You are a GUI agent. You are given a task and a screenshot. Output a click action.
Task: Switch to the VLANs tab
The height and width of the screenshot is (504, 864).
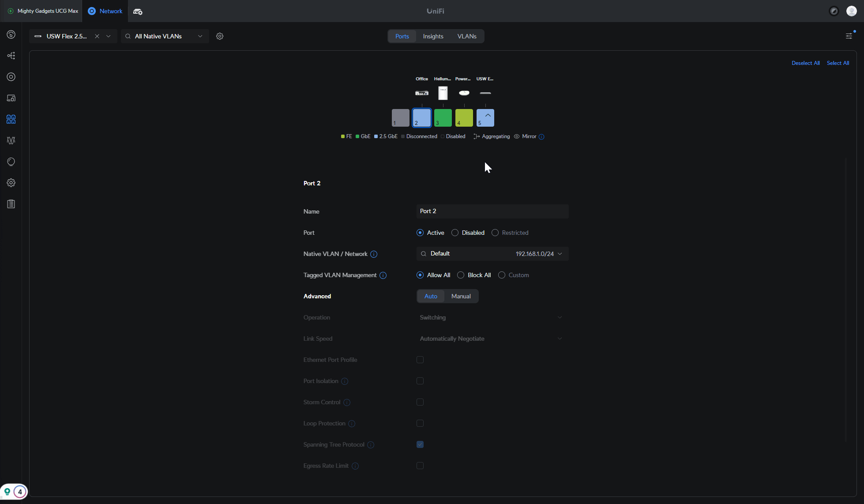point(466,36)
